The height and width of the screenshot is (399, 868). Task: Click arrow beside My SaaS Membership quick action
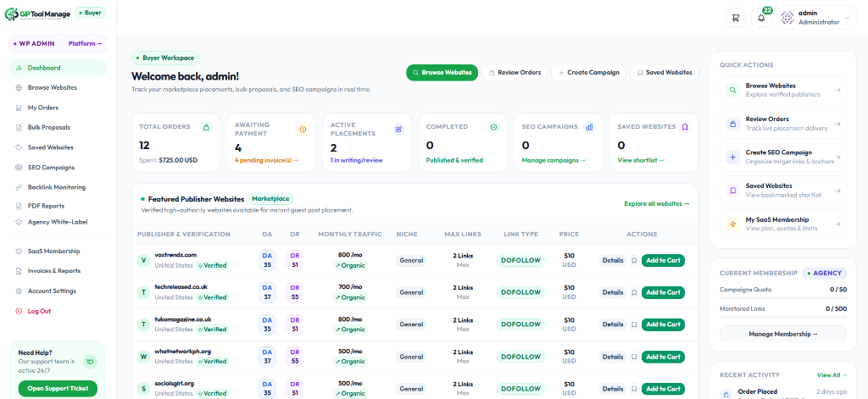click(837, 224)
